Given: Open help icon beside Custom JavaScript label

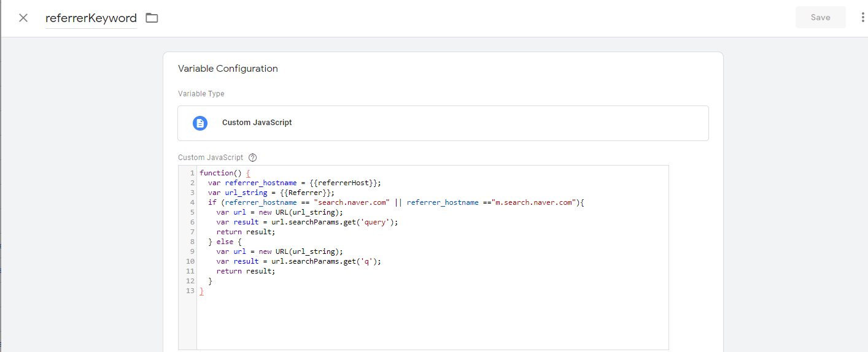Looking at the screenshot, I should pos(252,158).
